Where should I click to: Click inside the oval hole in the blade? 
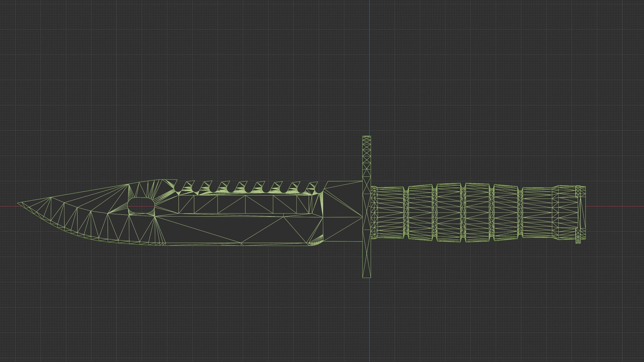[x=141, y=206]
